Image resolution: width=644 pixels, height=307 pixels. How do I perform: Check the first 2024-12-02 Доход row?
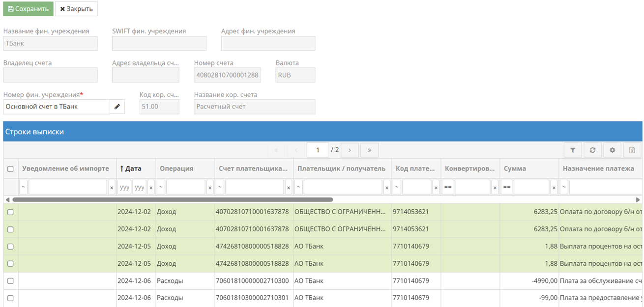(10, 212)
